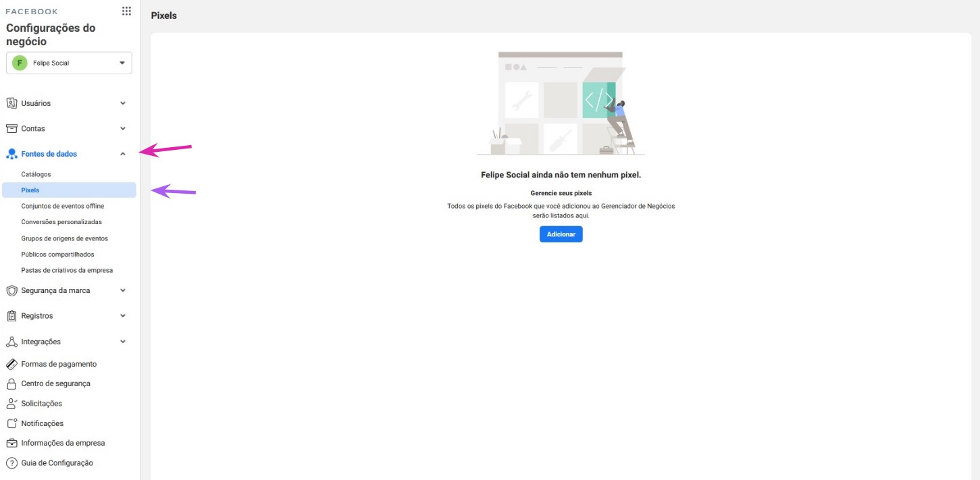Go to Centro de segurança

click(x=55, y=383)
